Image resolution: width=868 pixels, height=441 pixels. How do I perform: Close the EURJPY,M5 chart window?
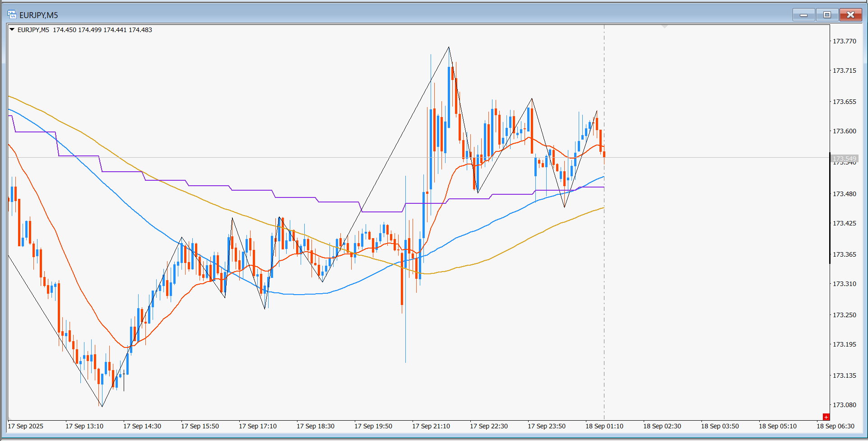point(851,15)
